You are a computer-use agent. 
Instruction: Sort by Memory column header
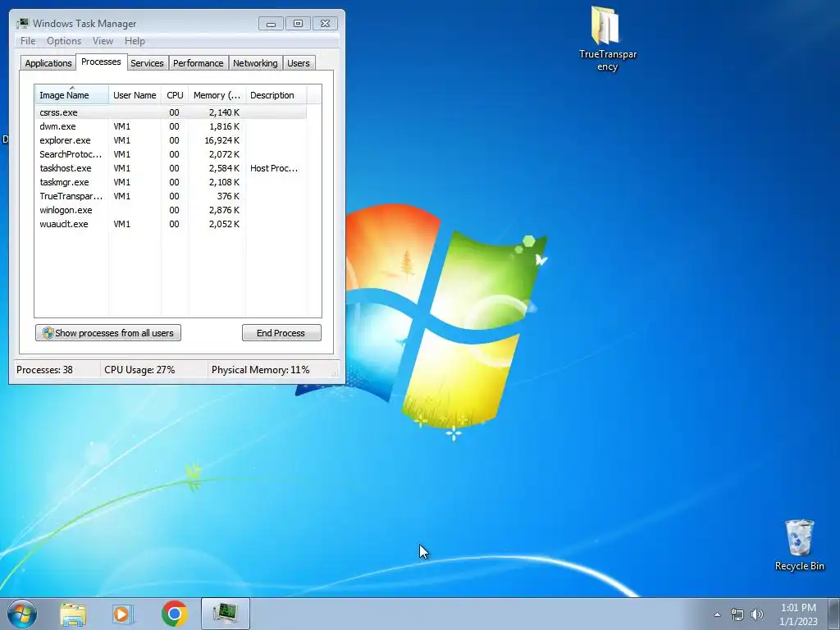pyautogui.click(x=217, y=95)
